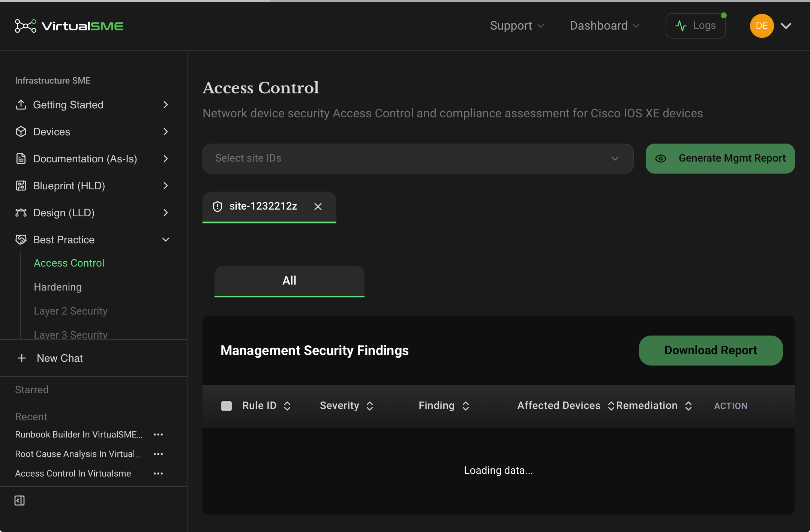Sort table by Finding
The height and width of the screenshot is (532, 810).
click(x=466, y=406)
